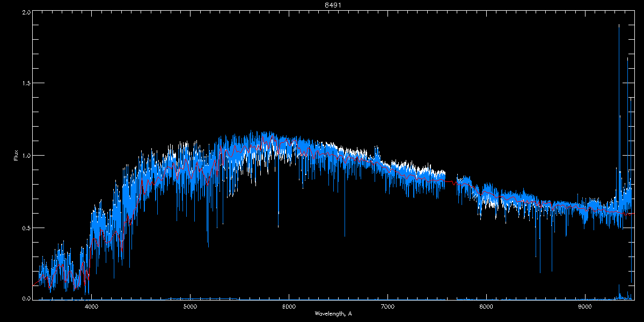
Task: Click the 4000 wavelength tick label
Action: (91, 306)
